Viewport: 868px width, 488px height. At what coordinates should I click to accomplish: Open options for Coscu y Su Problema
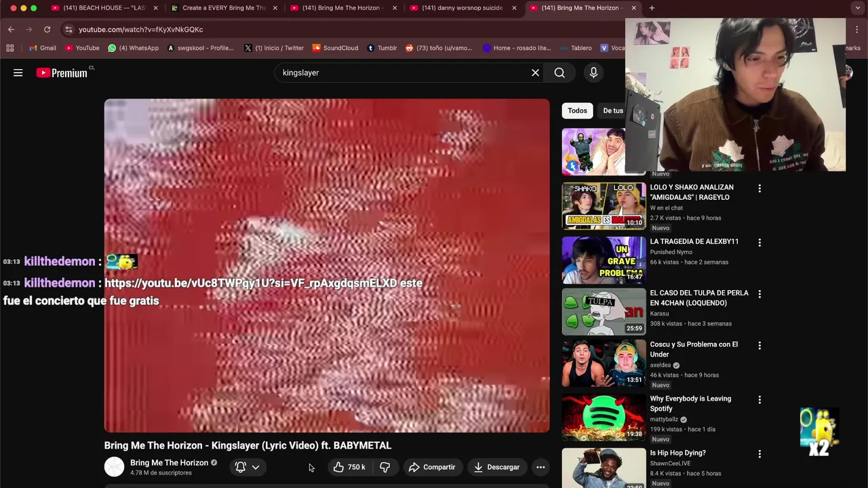[x=759, y=346]
